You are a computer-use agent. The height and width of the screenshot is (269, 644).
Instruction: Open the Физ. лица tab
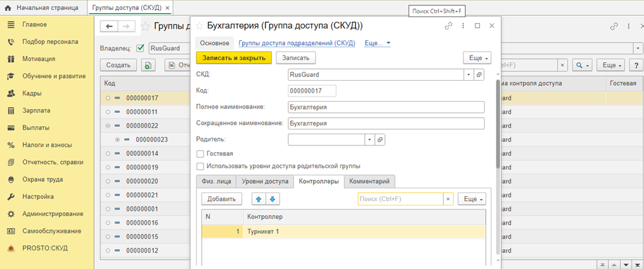216,181
